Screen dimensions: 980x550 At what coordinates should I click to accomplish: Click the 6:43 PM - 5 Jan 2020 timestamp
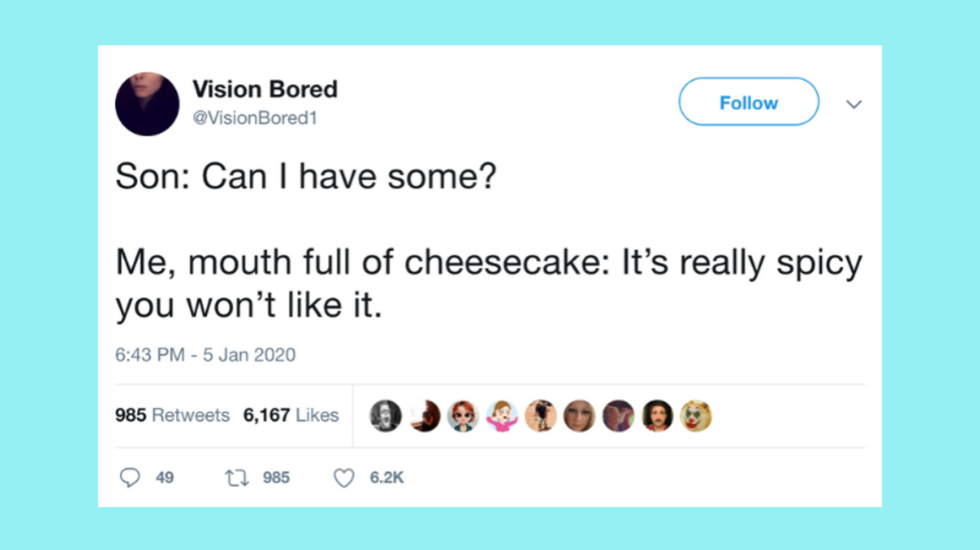pos(205,355)
